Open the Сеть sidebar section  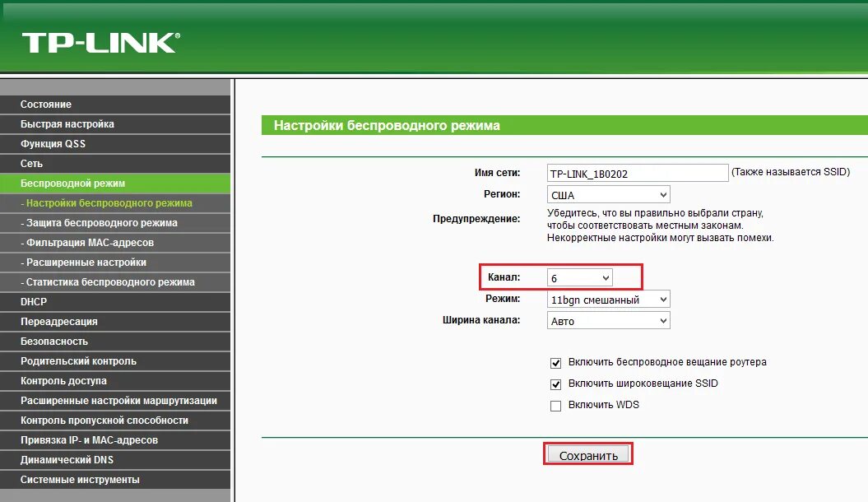pos(115,163)
